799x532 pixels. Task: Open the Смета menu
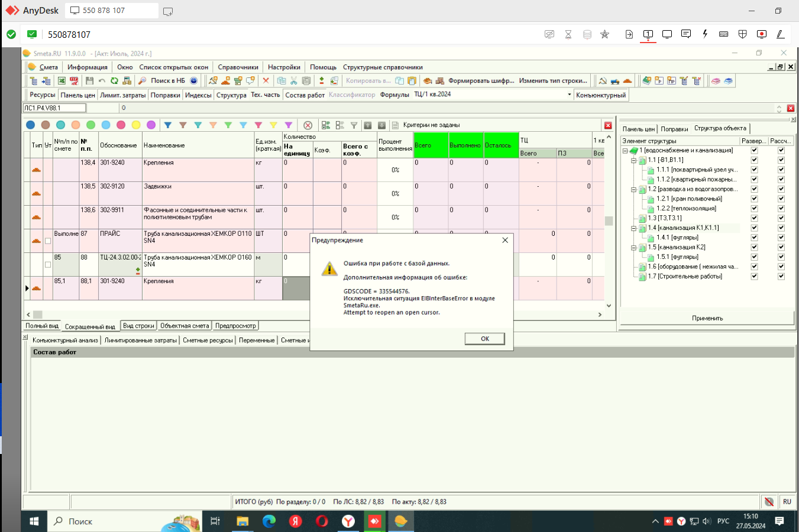point(48,67)
